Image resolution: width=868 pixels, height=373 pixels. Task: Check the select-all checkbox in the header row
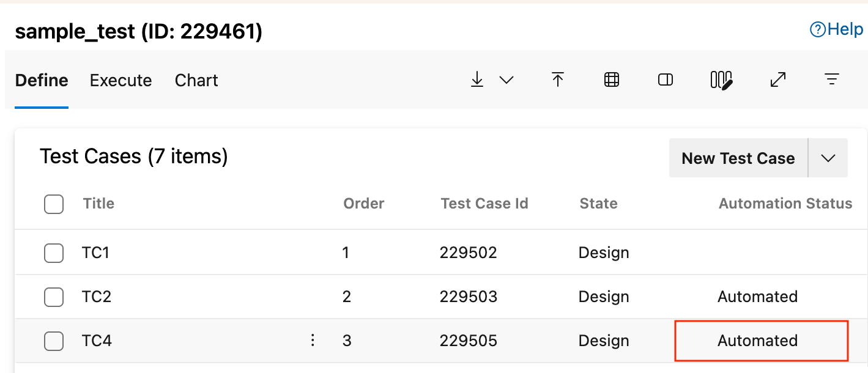point(53,204)
